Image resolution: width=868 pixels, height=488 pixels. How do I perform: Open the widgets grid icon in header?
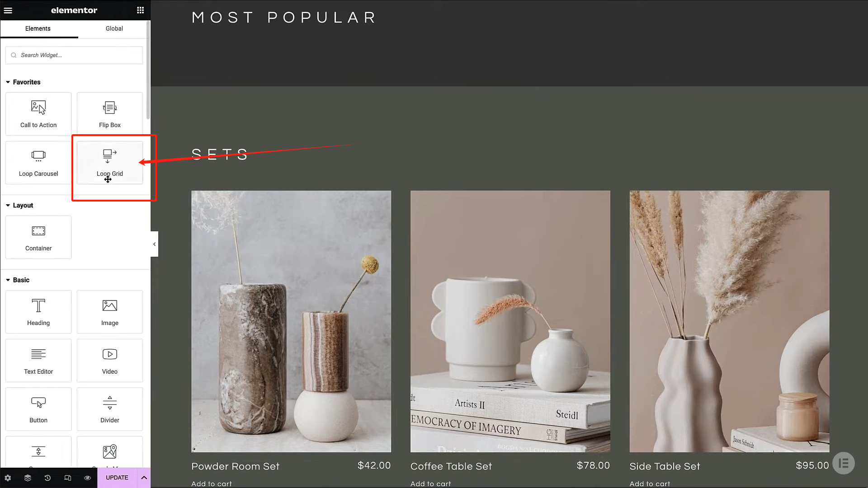click(x=141, y=10)
